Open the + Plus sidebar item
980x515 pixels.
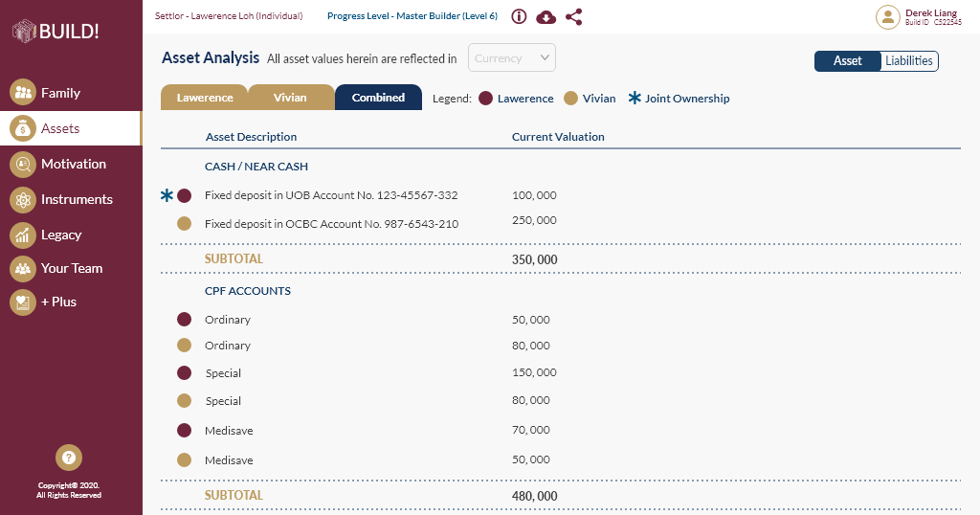pyautogui.click(x=58, y=302)
